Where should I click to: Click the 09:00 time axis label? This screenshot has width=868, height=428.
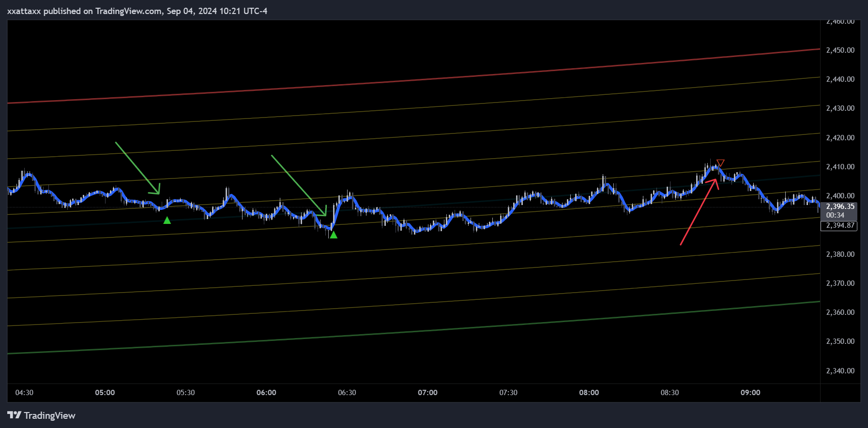point(750,393)
